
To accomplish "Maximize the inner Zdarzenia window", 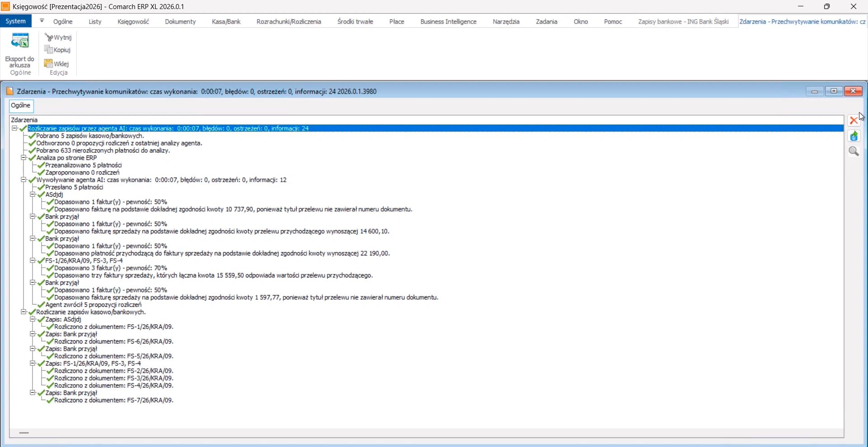I will [x=834, y=91].
